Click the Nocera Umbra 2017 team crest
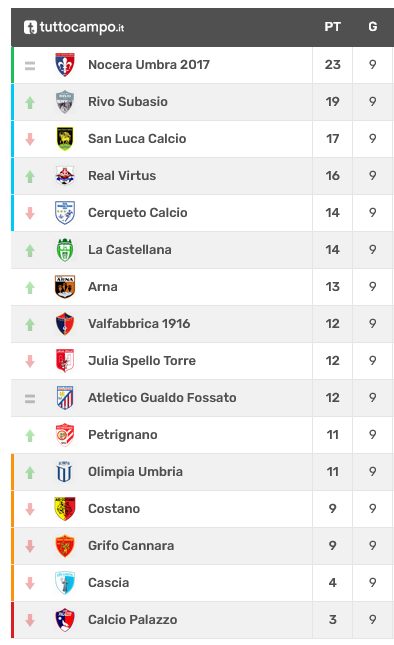 click(65, 65)
